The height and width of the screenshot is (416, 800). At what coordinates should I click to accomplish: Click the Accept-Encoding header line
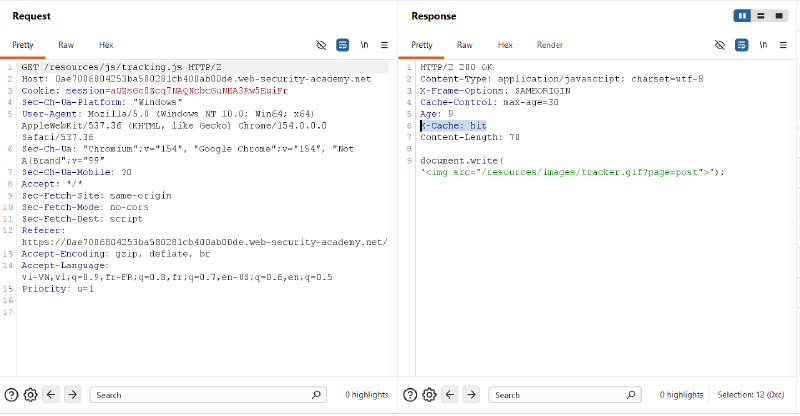[x=116, y=254]
